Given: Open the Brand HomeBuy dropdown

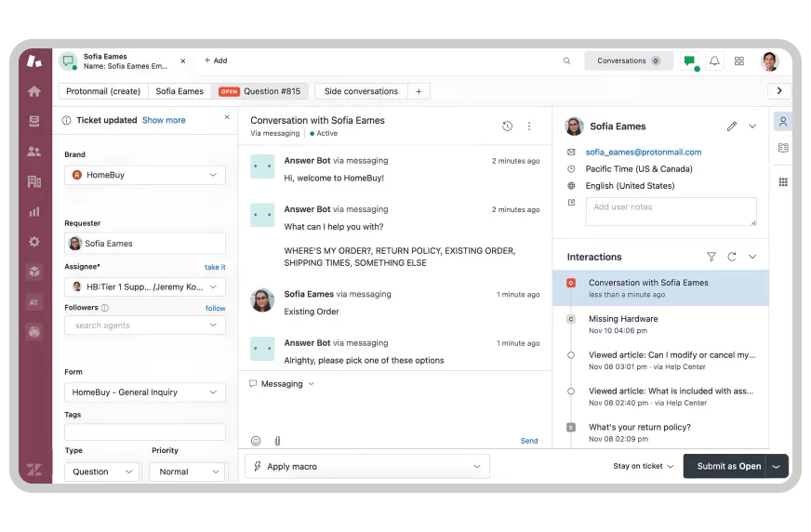Looking at the screenshot, I should click(145, 175).
